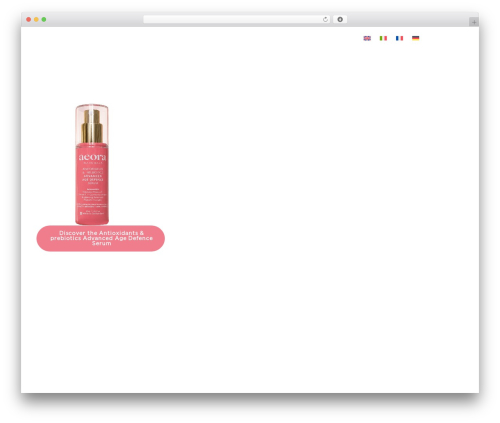Switch language to English via UK flag

point(367,38)
